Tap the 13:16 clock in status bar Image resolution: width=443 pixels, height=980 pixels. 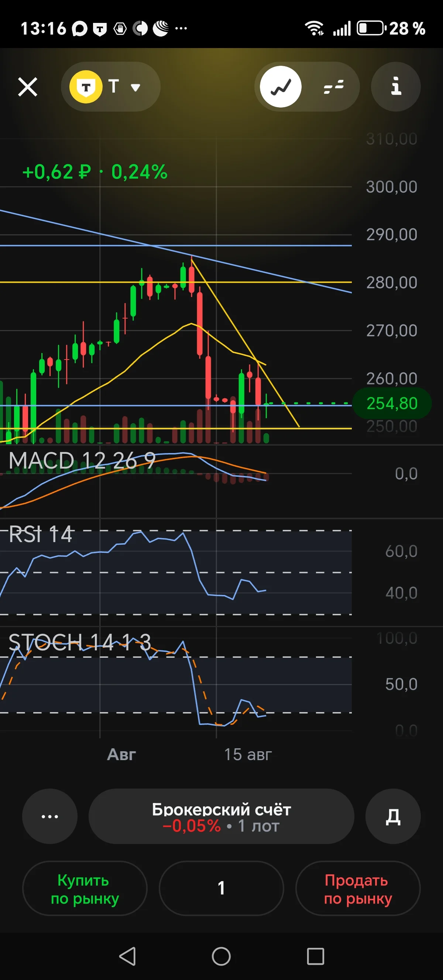(43, 28)
